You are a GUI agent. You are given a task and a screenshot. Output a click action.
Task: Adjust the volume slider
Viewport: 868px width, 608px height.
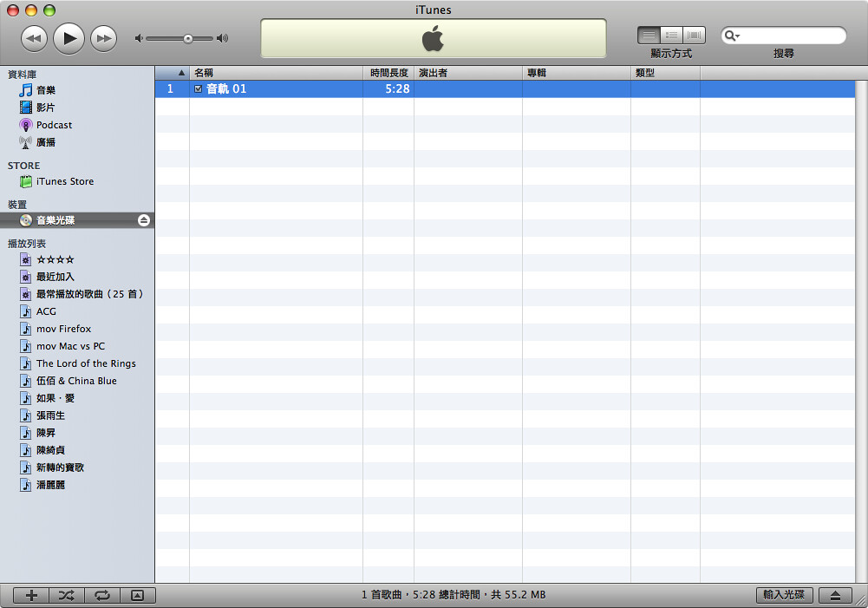click(x=187, y=38)
